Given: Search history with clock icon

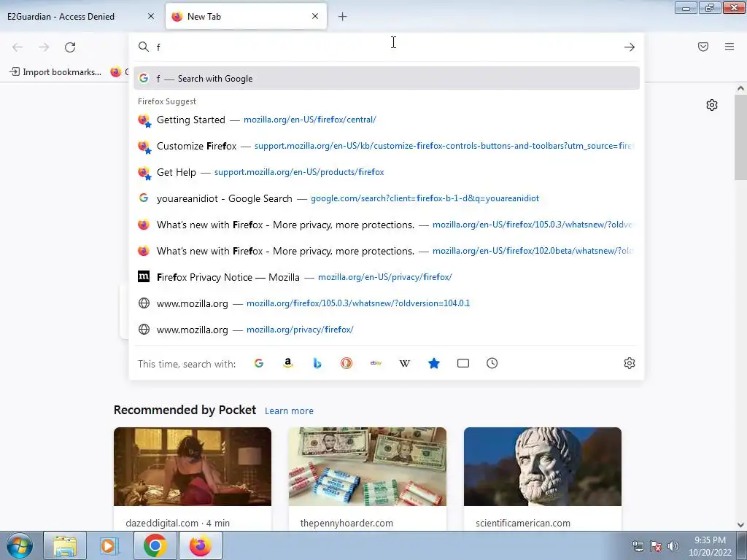Looking at the screenshot, I should click(x=492, y=363).
